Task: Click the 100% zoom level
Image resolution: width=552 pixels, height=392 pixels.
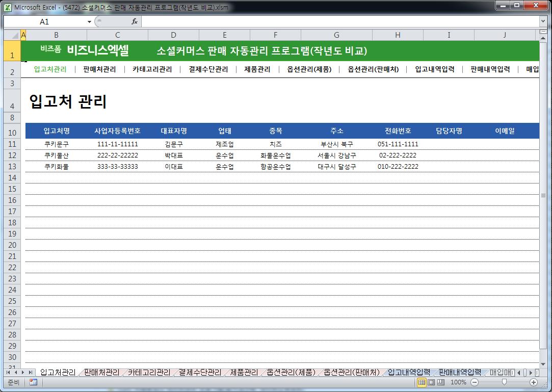Action: [458, 382]
